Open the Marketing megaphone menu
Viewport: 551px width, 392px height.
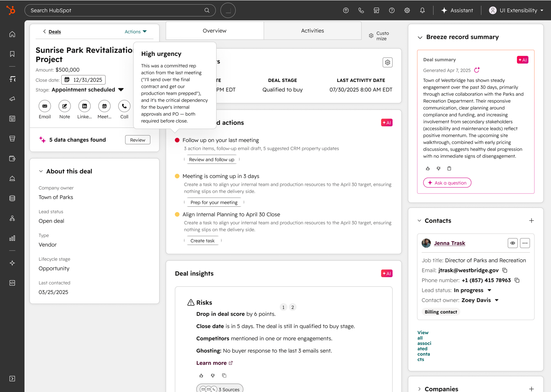pos(12,99)
